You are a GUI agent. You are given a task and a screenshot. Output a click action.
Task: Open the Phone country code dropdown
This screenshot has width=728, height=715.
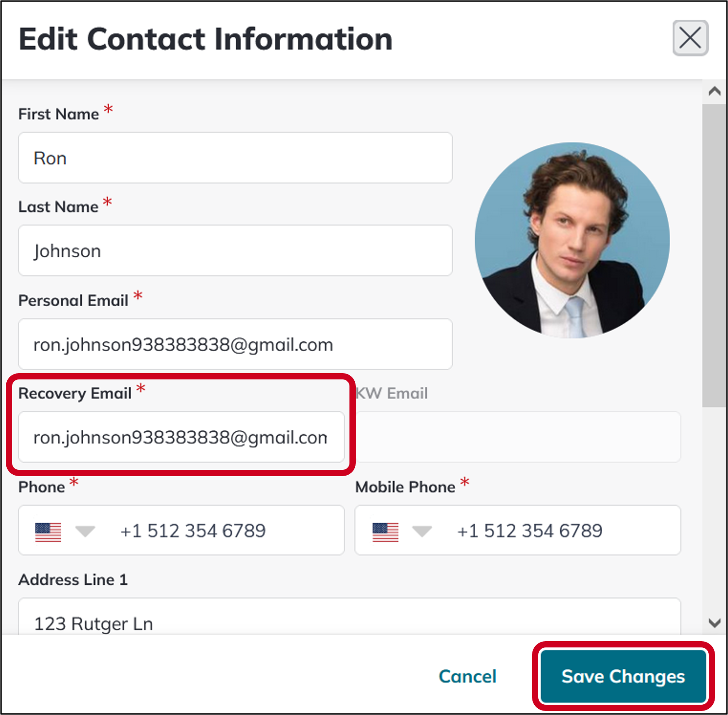[x=85, y=532]
